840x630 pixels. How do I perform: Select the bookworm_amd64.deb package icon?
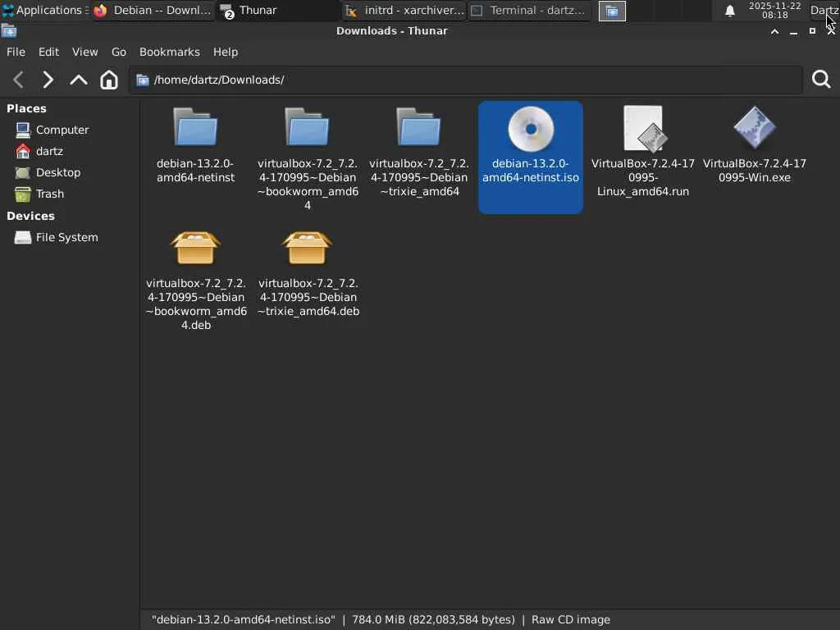[195, 248]
